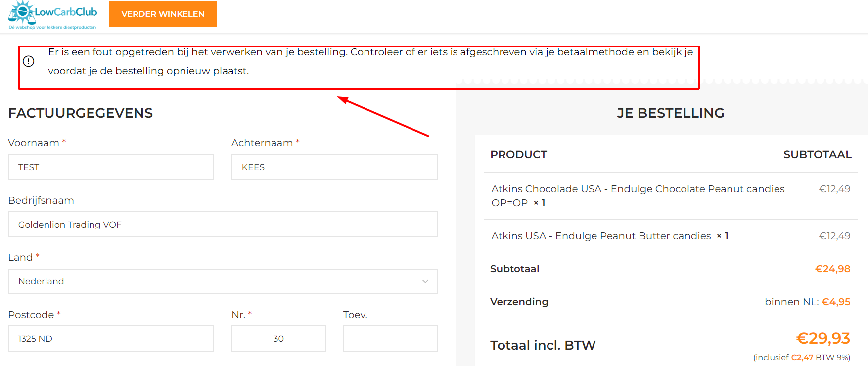
Task: Click the Verzending binnen NL shipping option
Action: (807, 302)
